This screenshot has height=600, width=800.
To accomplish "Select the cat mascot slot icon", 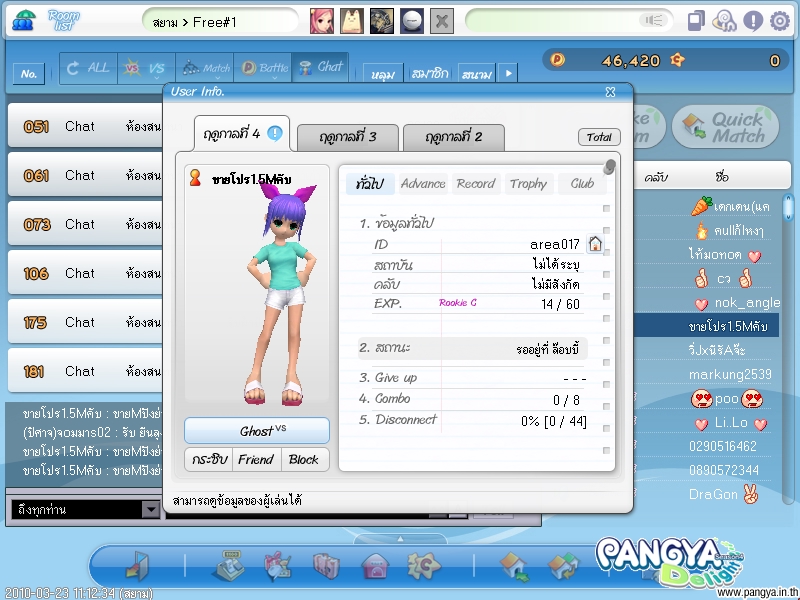I will click(352, 21).
